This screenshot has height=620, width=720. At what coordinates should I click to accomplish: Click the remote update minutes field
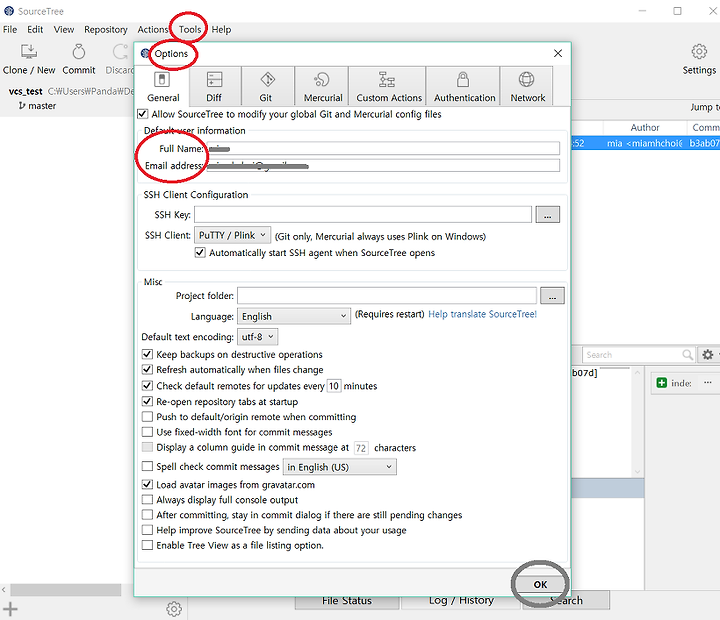coord(334,386)
